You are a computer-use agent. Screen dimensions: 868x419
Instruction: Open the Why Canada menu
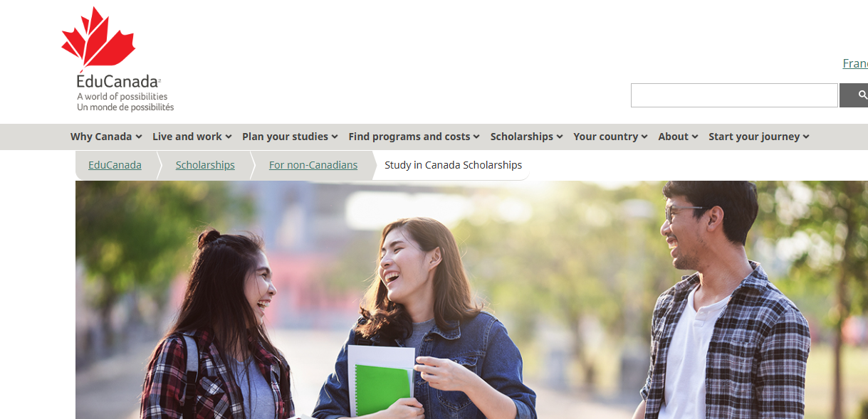click(x=106, y=137)
